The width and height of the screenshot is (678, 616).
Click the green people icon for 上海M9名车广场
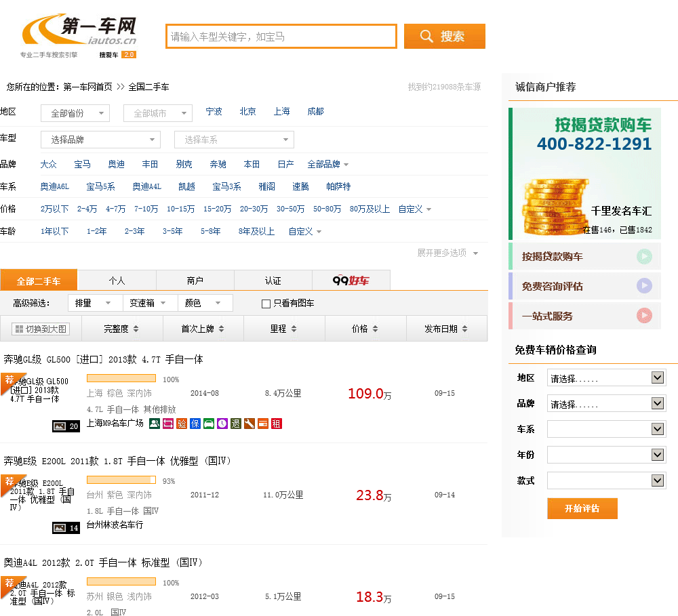(x=155, y=424)
